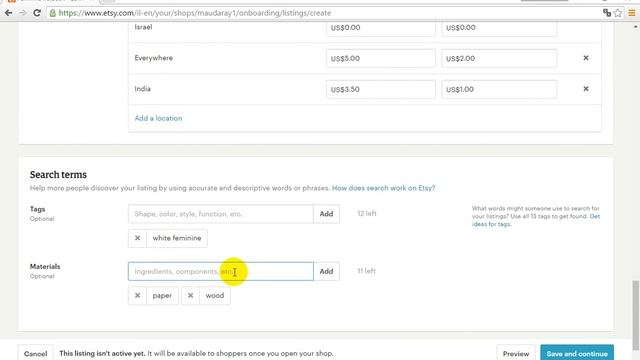
Task: Open How does search work on Etsy link
Action: (x=383, y=188)
